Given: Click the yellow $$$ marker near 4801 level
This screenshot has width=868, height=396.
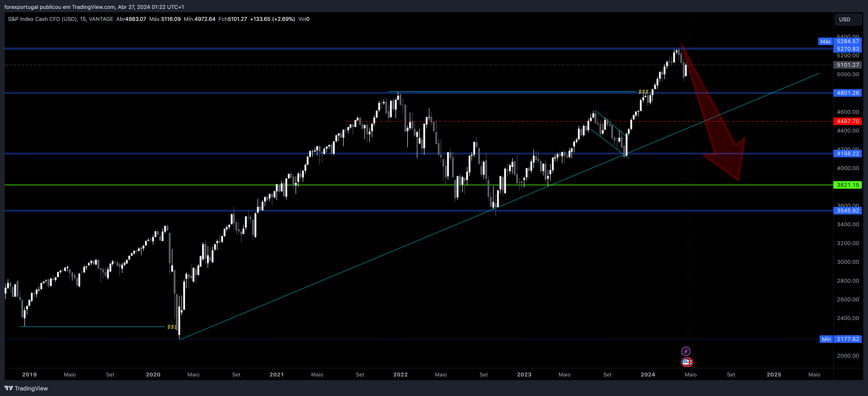Looking at the screenshot, I should 643,92.
